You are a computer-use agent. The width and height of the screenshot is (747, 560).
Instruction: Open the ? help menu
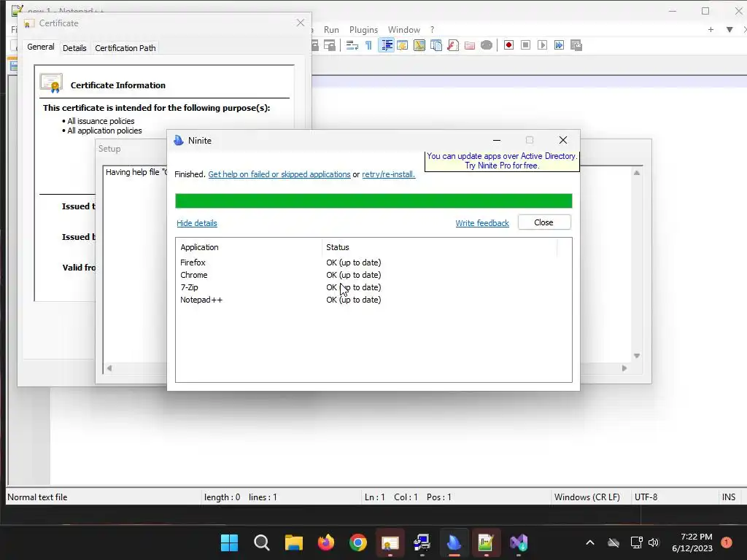[432, 29]
